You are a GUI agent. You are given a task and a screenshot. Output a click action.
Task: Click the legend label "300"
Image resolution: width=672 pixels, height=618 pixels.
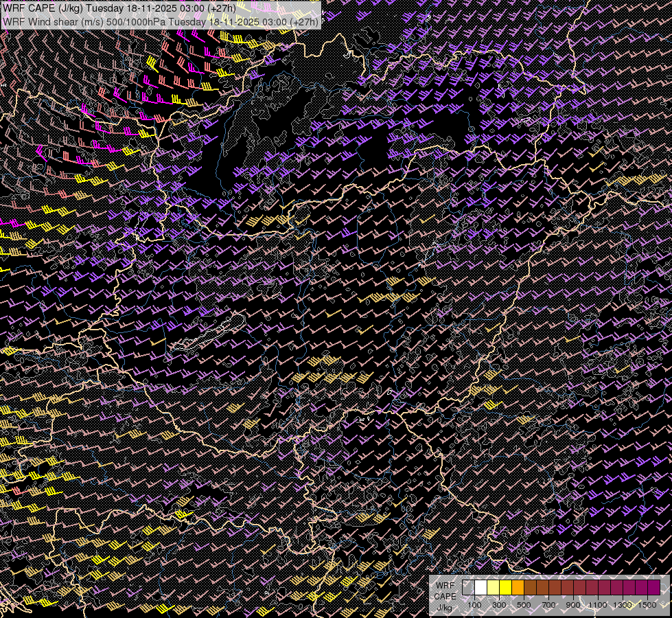[499, 605]
